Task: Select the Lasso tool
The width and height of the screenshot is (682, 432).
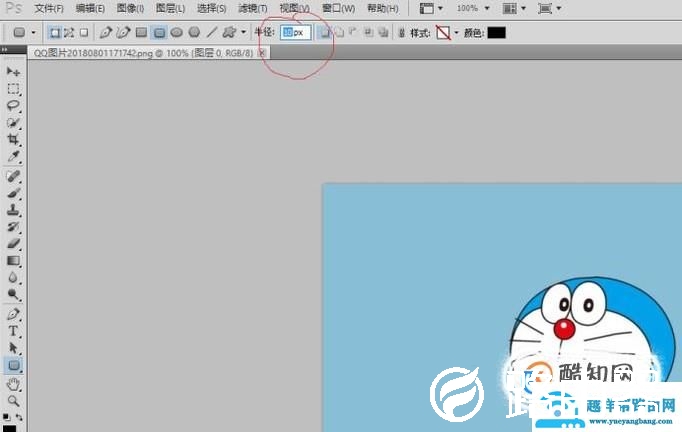Action: point(14,105)
